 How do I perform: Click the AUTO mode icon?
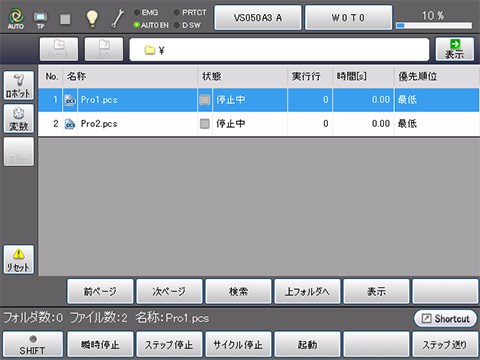(x=16, y=18)
